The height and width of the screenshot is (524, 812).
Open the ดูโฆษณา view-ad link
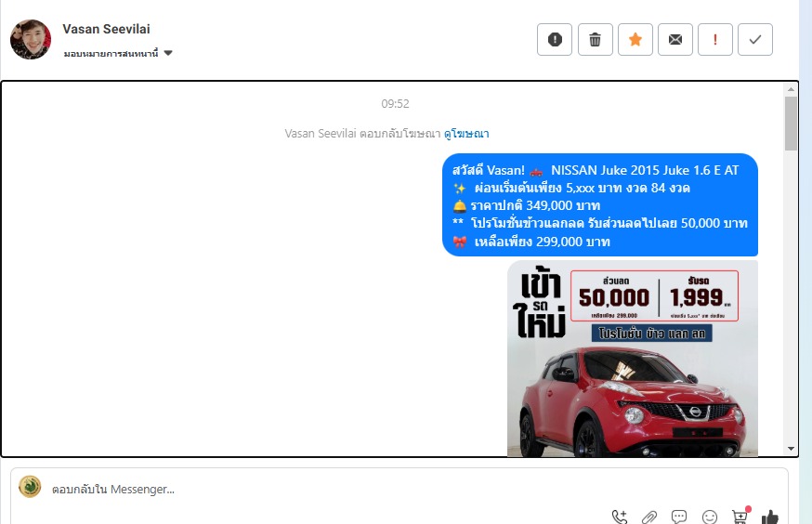coord(466,134)
